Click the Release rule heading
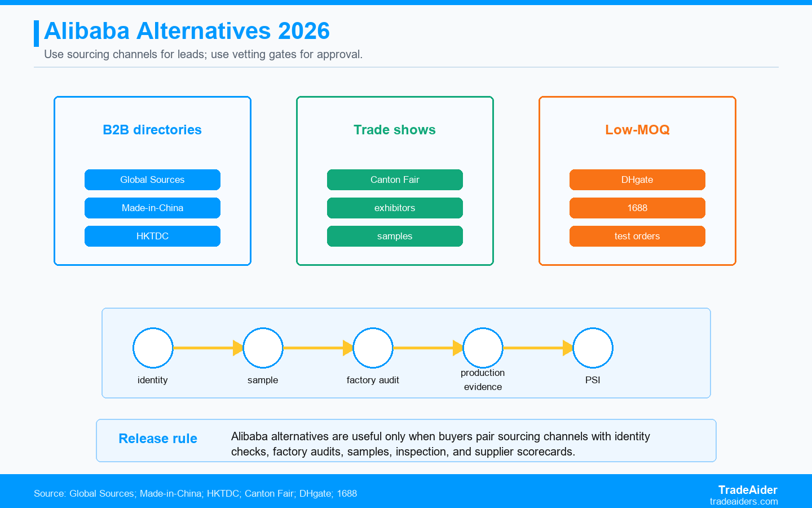The width and height of the screenshot is (812, 508). point(158,439)
